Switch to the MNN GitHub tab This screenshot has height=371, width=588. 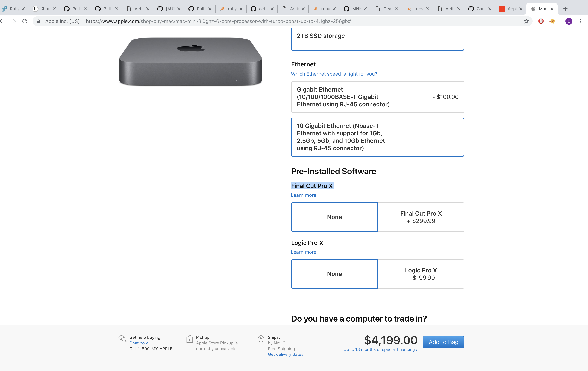(x=355, y=9)
